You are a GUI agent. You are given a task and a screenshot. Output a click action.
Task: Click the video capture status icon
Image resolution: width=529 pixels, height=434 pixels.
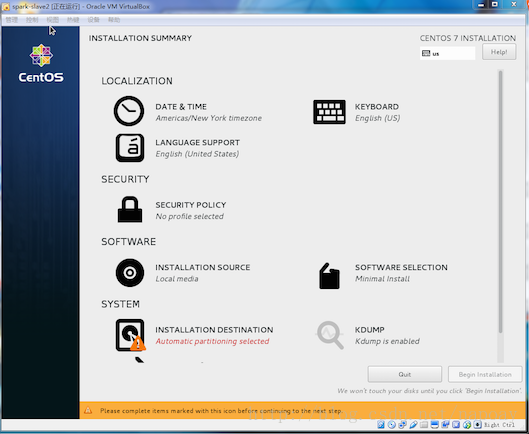click(445, 425)
